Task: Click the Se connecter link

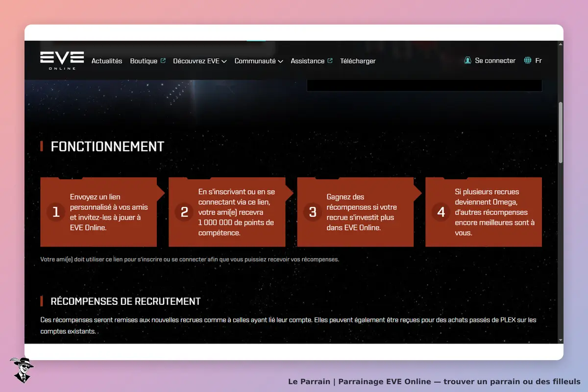Action: (490, 61)
